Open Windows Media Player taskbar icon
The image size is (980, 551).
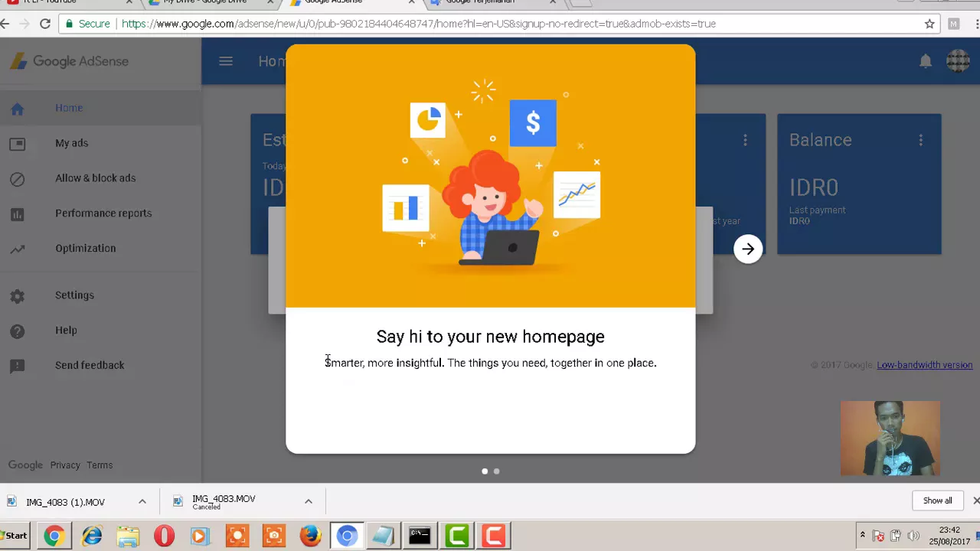(x=201, y=536)
